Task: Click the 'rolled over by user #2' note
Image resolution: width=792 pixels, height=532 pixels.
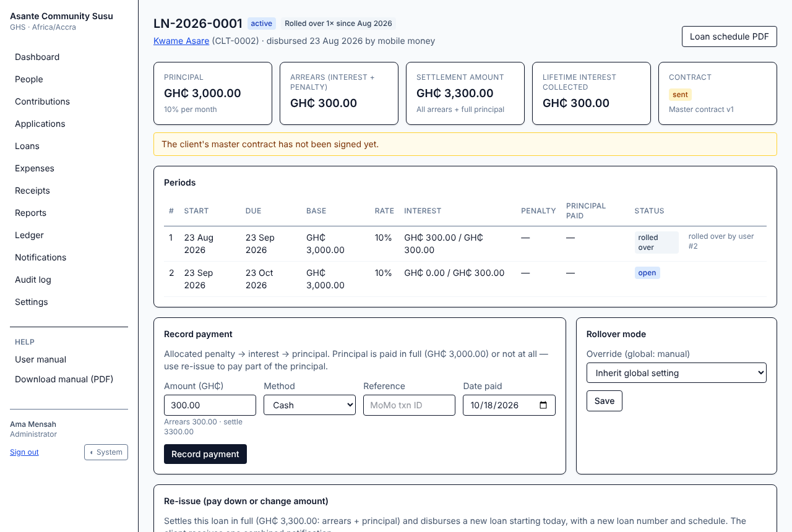Action: (721, 241)
